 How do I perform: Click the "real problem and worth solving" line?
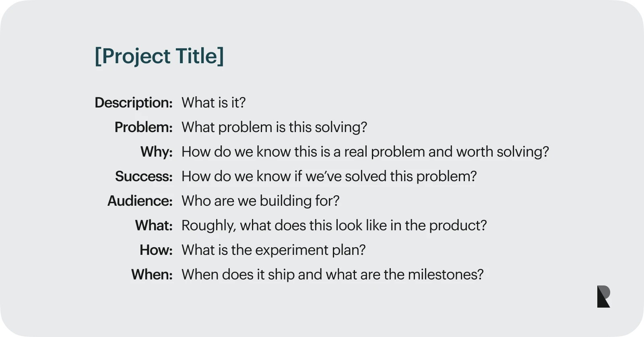[x=365, y=152]
